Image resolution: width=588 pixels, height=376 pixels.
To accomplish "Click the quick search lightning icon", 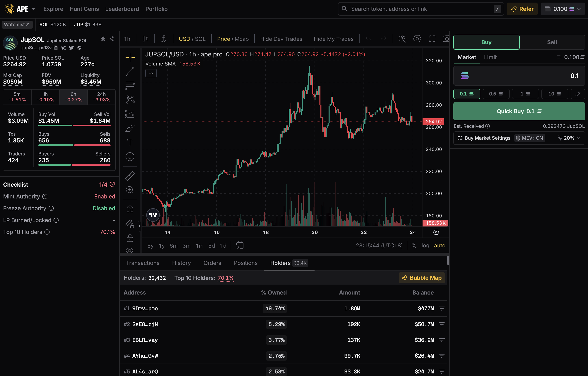I will tap(402, 39).
